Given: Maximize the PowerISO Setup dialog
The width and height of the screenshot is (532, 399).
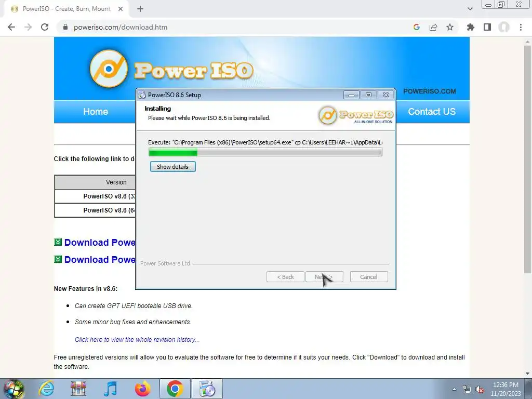Looking at the screenshot, I should 368,95.
